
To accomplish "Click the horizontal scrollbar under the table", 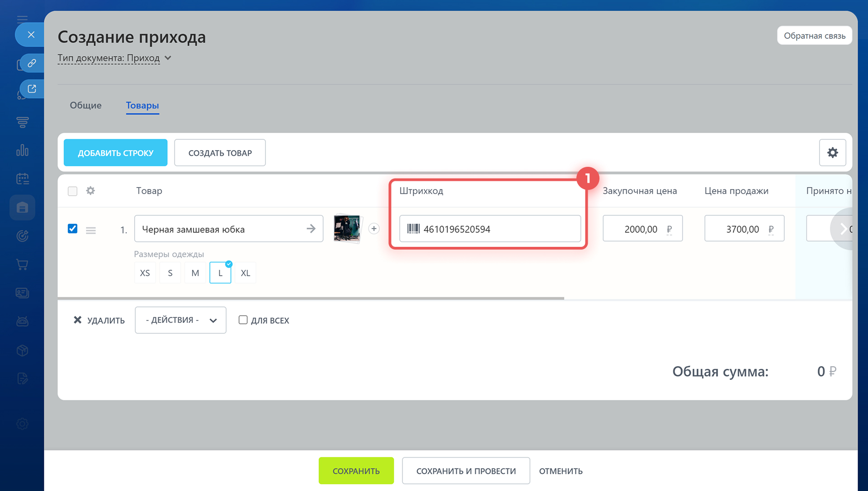I will [311, 298].
